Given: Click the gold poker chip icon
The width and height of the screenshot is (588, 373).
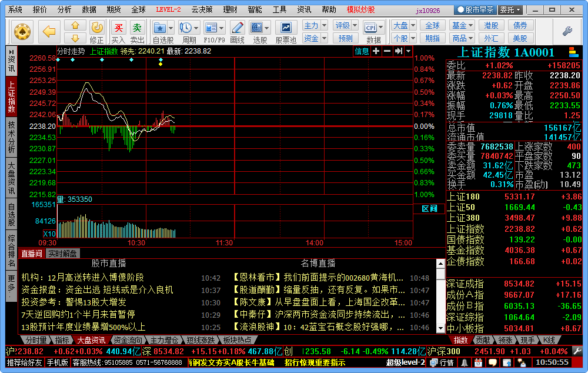Looking at the screenshot, I should pos(22,32).
